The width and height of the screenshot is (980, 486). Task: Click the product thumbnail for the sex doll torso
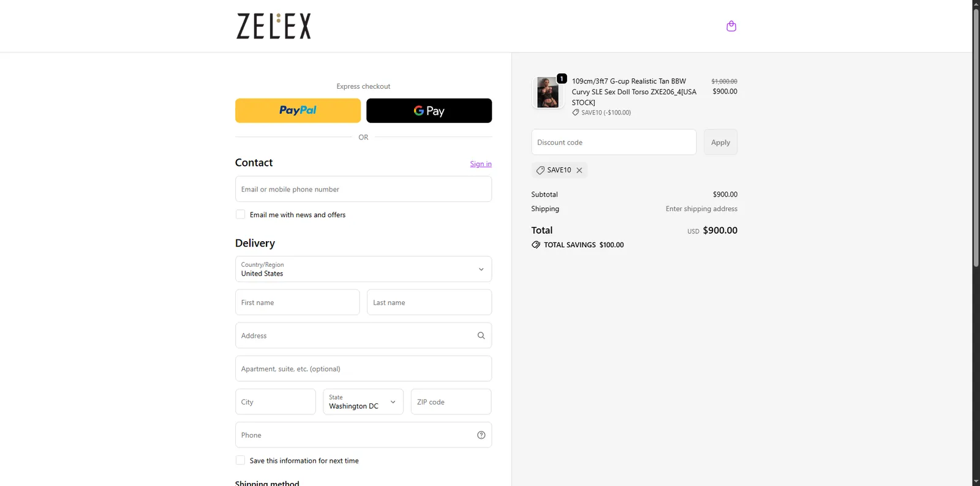coord(548,92)
